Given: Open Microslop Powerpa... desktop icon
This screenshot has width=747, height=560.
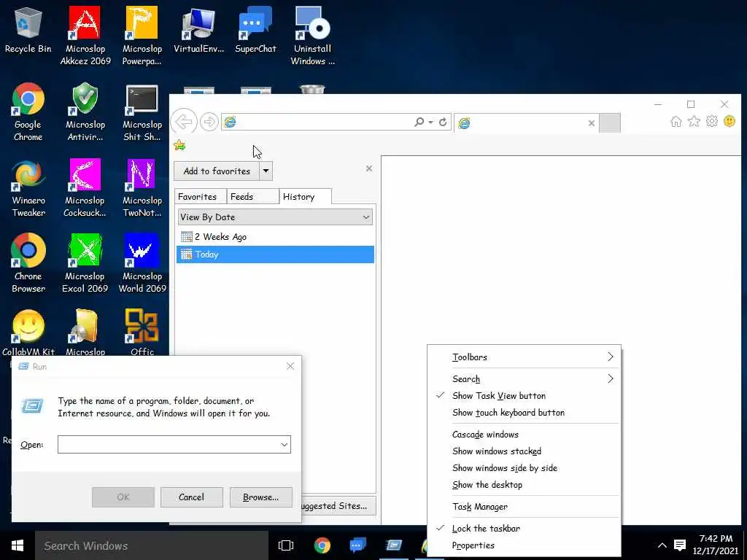Looking at the screenshot, I should [142, 36].
